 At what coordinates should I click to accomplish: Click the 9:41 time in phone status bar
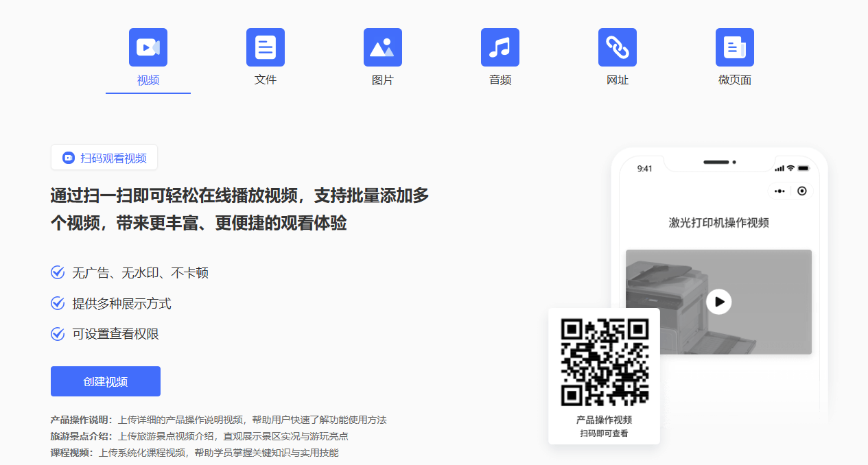(645, 169)
